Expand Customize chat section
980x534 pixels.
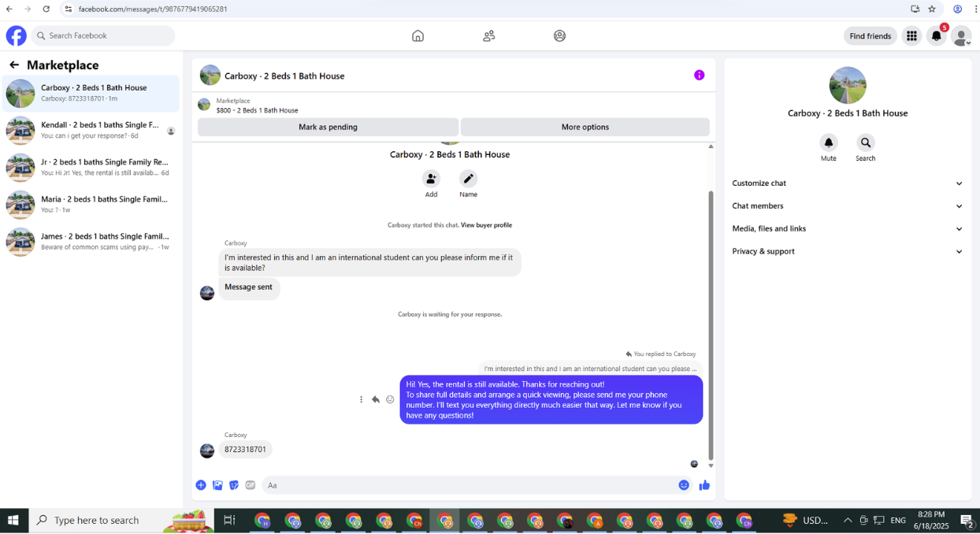click(848, 184)
